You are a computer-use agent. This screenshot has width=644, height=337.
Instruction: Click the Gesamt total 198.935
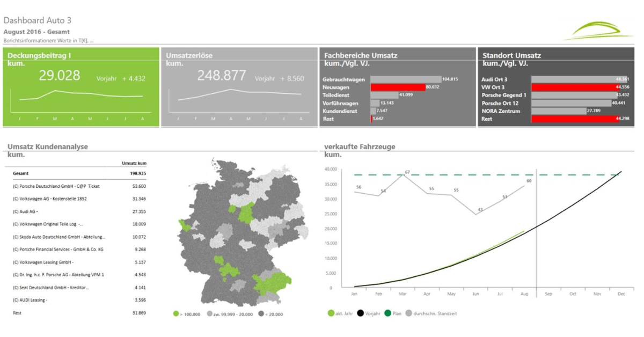pos(137,174)
